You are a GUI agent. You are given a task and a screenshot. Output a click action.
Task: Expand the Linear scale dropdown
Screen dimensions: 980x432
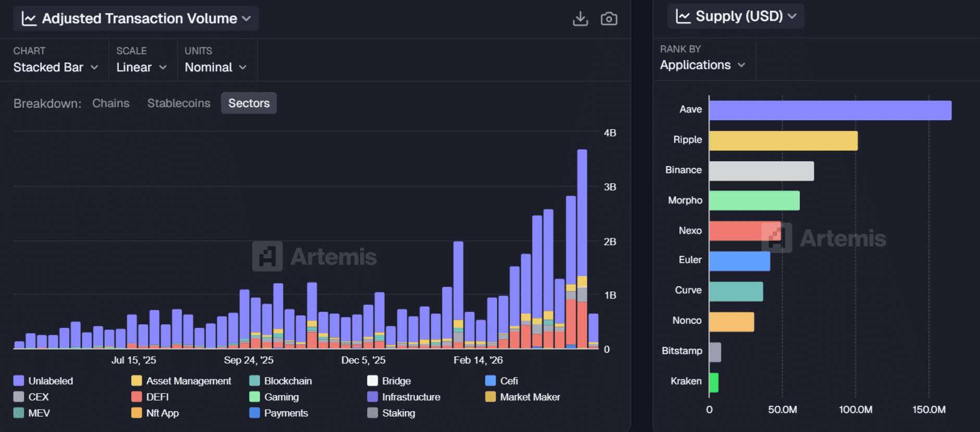pos(141,67)
